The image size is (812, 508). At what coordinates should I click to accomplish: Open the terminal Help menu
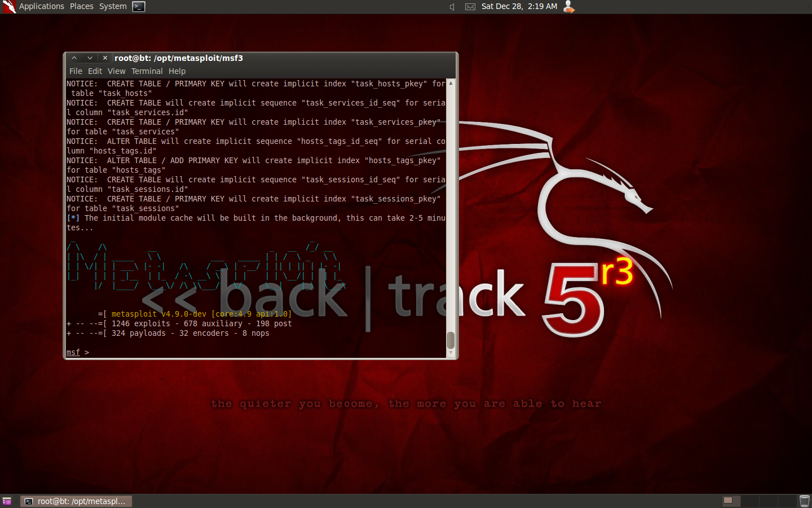(177, 71)
